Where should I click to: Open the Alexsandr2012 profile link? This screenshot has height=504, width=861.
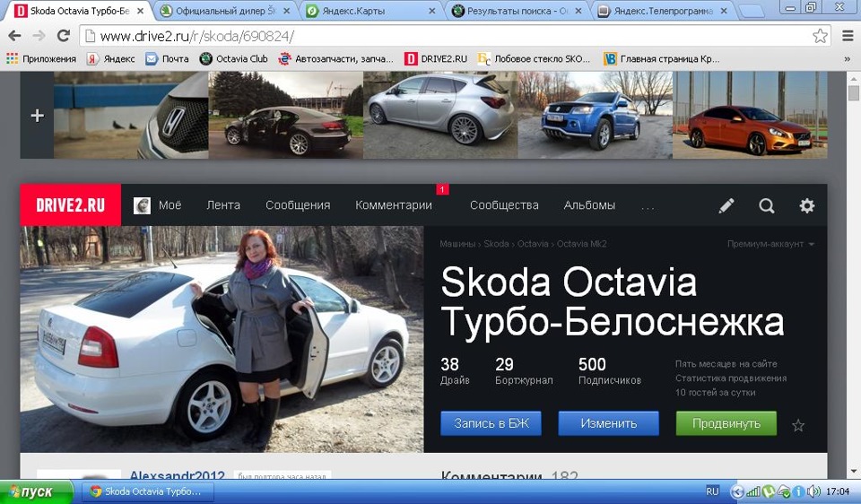point(177,475)
